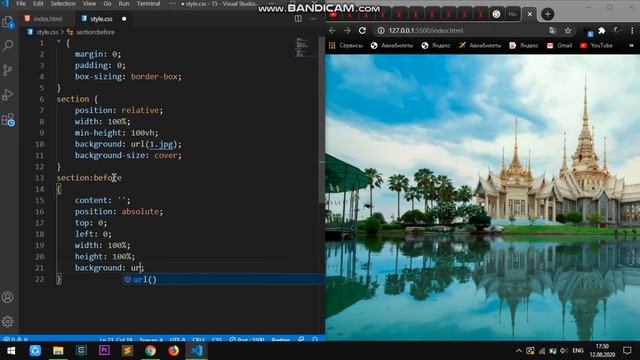The height and width of the screenshot is (360, 640).
Task: Open editor More Actions ellipsis
Action: (313, 18)
